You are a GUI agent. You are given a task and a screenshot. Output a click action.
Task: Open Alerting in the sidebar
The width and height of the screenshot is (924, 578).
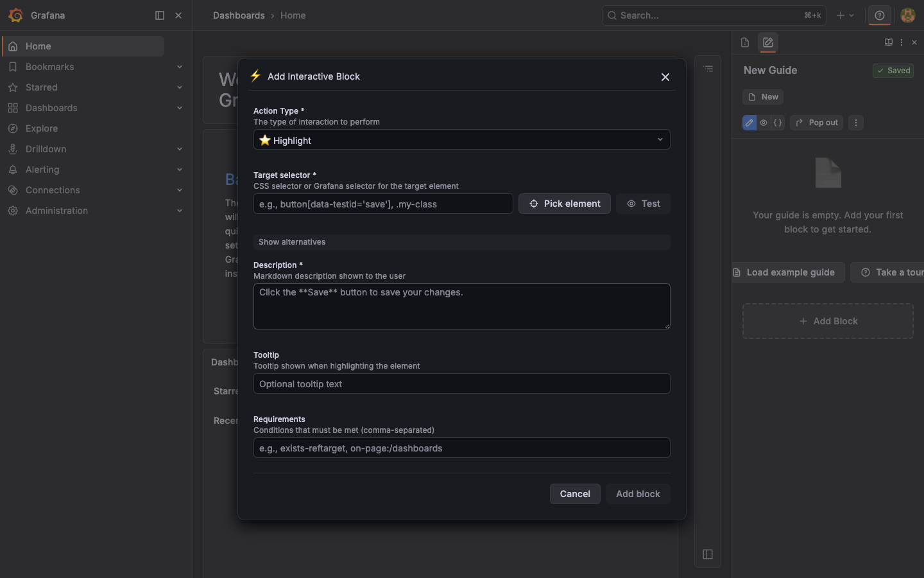pos(42,170)
